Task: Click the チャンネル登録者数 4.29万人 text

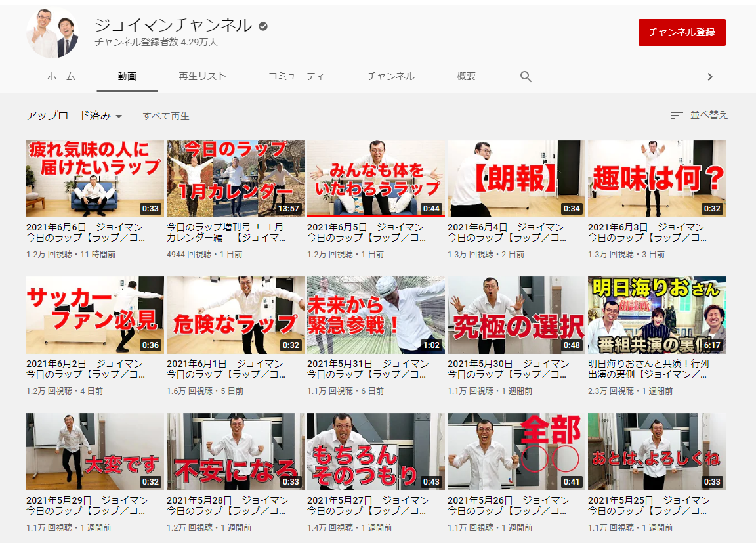Action: (156, 43)
